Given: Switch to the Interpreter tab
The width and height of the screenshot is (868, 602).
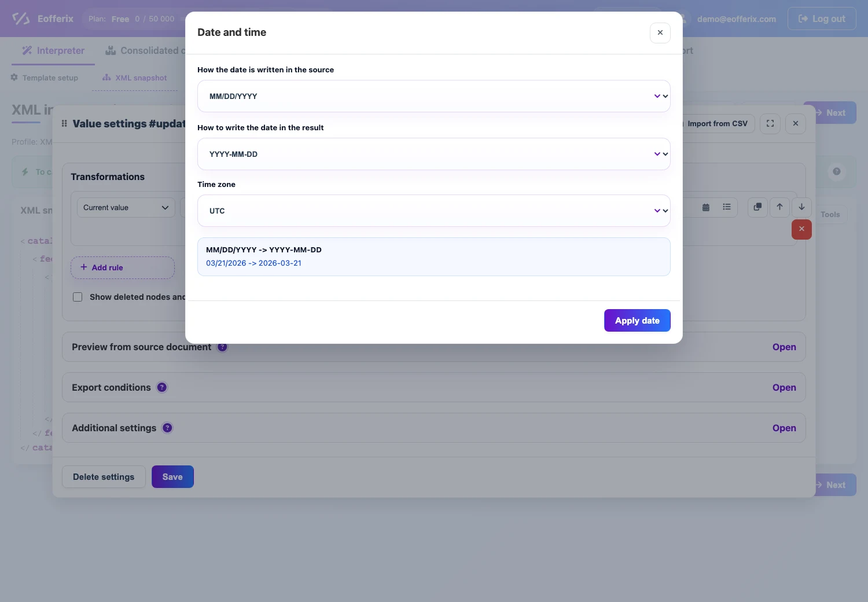Looking at the screenshot, I should [53, 51].
